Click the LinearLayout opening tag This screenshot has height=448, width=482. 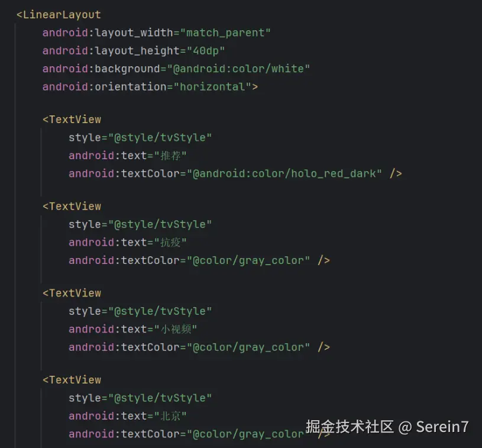(x=59, y=15)
